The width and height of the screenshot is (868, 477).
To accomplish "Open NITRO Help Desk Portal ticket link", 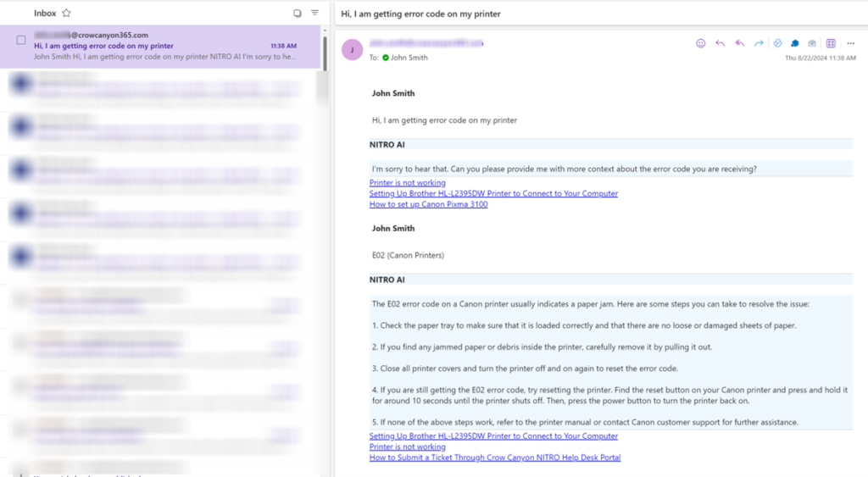I will point(495,458).
